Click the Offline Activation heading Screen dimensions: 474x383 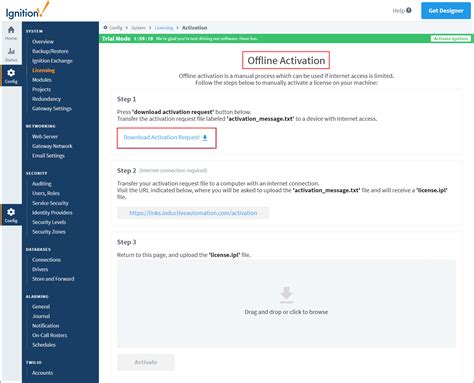[286, 60]
